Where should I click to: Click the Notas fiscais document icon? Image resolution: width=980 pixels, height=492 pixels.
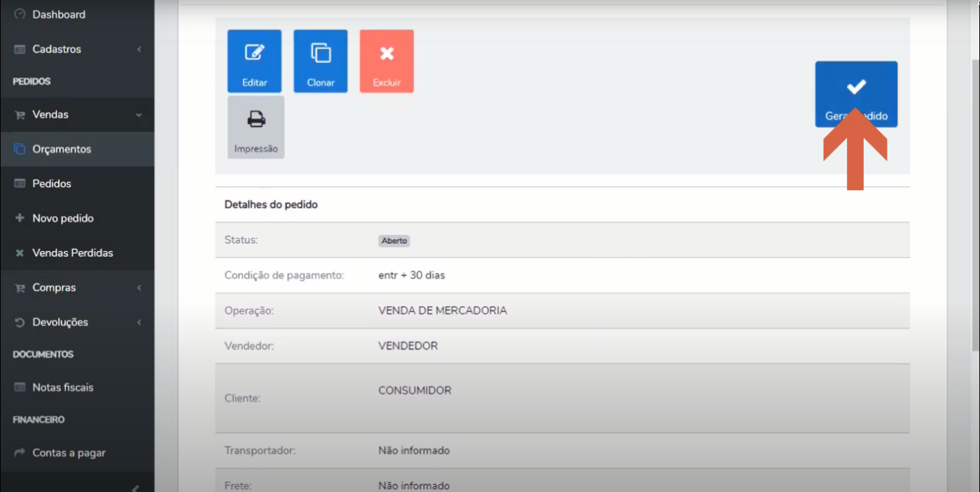(20, 388)
